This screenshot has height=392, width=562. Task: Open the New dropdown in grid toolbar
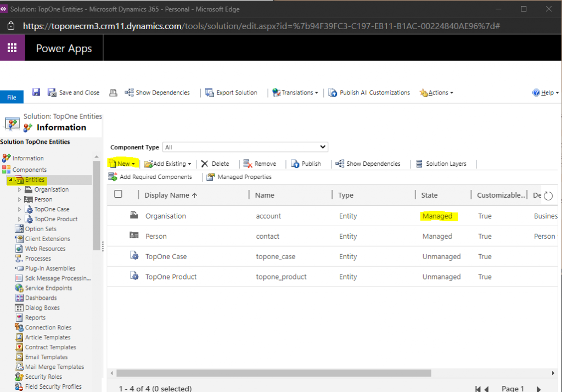(123, 164)
